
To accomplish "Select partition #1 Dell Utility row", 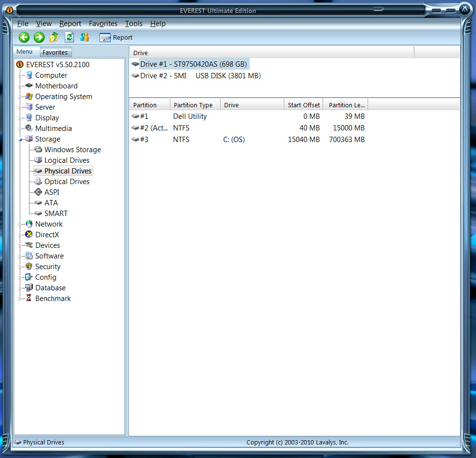I will [x=248, y=116].
